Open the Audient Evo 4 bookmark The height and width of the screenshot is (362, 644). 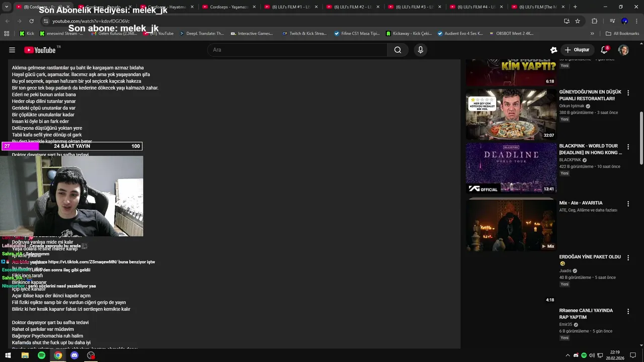click(x=460, y=34)
